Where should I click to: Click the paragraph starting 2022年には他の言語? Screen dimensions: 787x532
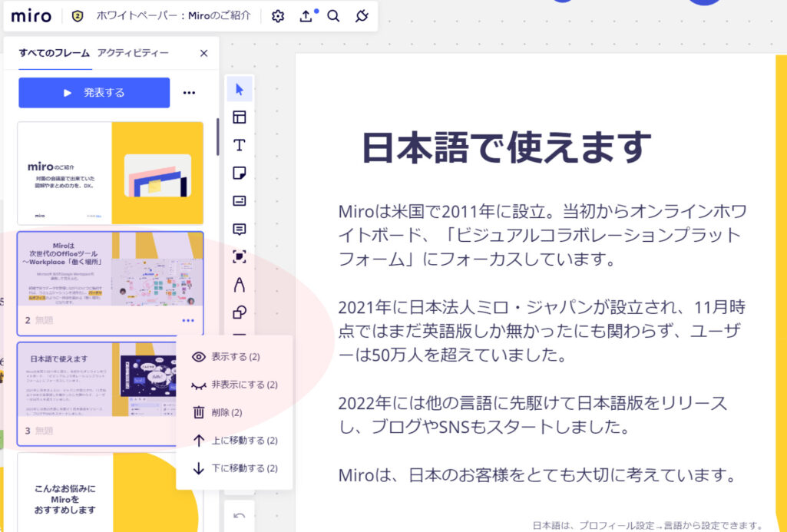[x=533, y=415]
